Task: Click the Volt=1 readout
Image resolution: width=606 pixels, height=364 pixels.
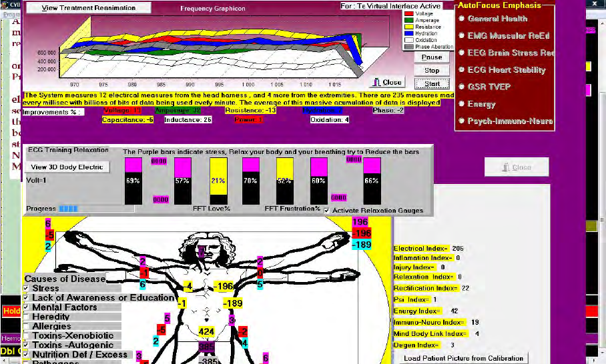Action: (36, 180)
